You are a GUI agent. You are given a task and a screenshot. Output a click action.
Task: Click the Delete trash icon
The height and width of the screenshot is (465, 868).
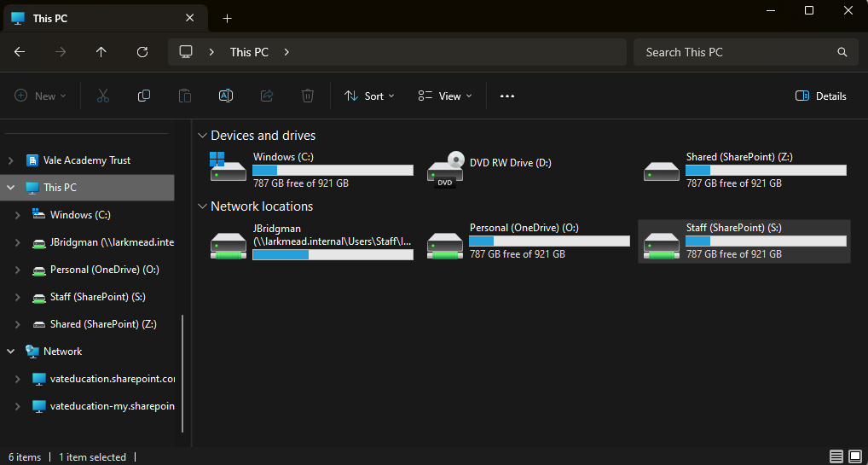tap(308, 96)
